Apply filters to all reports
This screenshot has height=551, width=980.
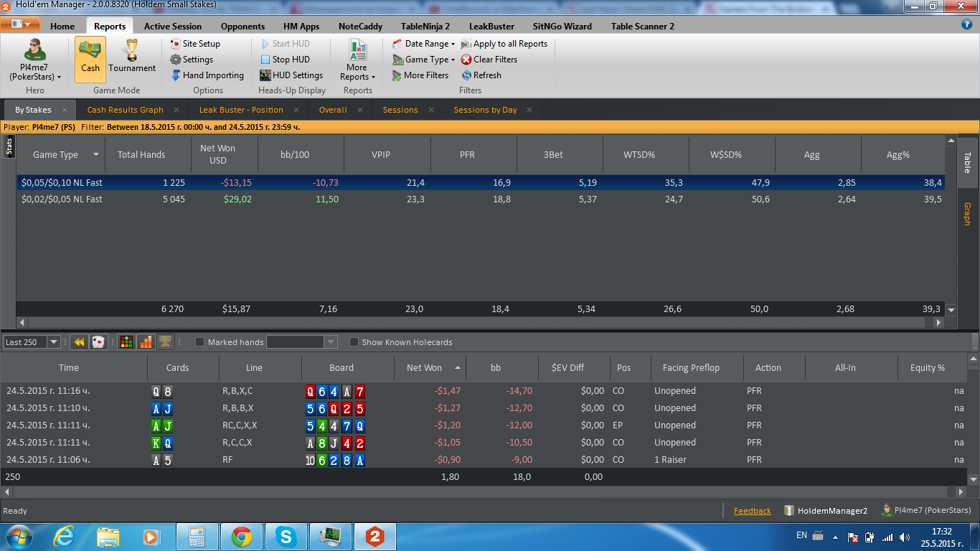pos(504,44)
